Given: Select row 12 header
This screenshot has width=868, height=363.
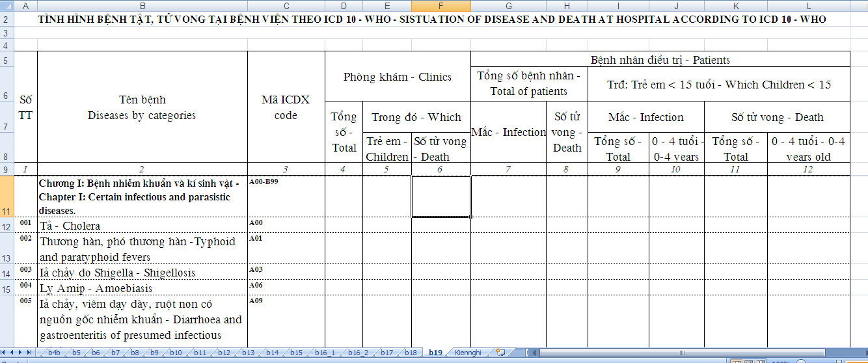Looking at the screenshot, I should click(7, 226).
